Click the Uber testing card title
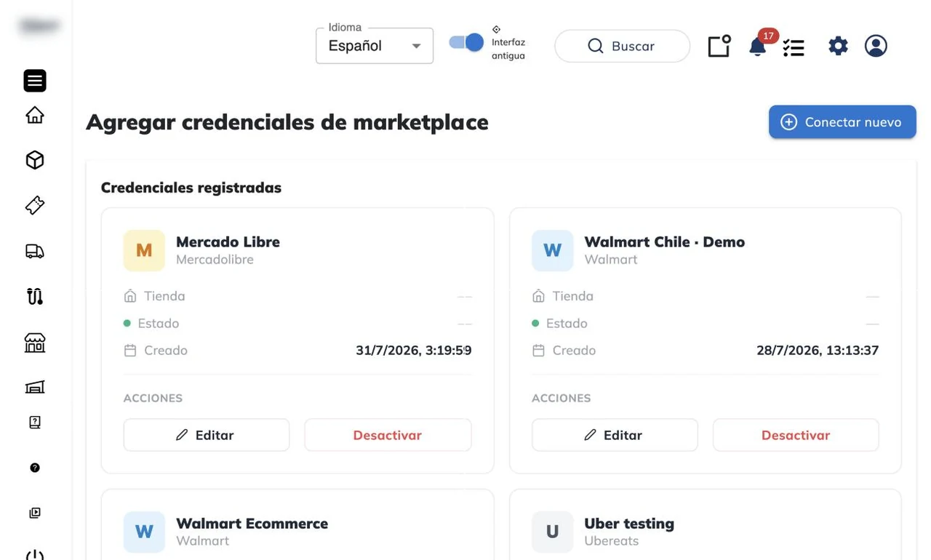The height and width of the screenshot is (560, 931). pos(629,523)
